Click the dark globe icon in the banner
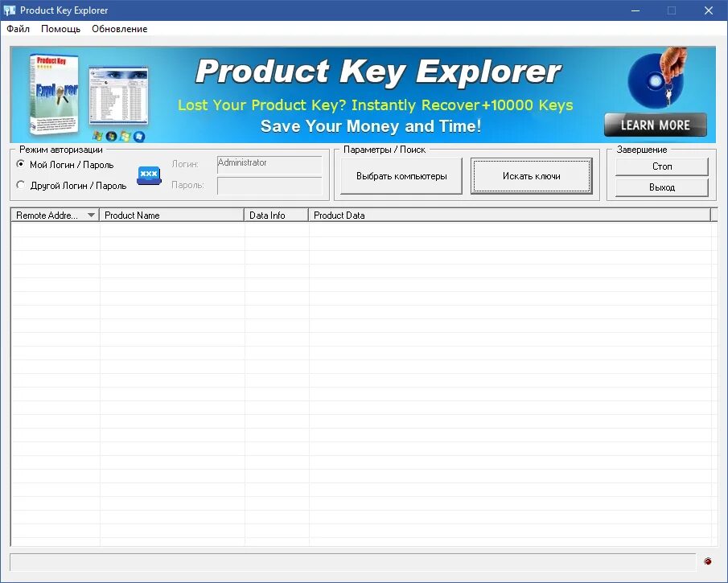This screenshot has height=583, width=728. point(110,137)
